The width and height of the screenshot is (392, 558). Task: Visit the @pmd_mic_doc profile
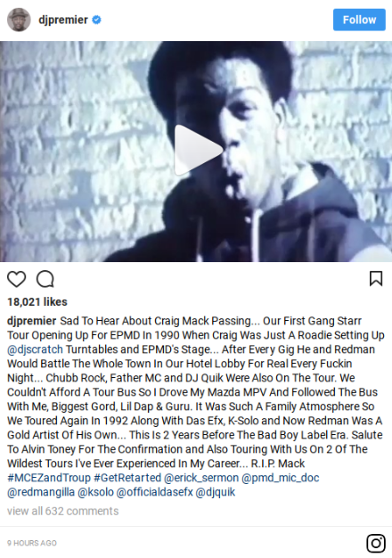coord(281,478)
